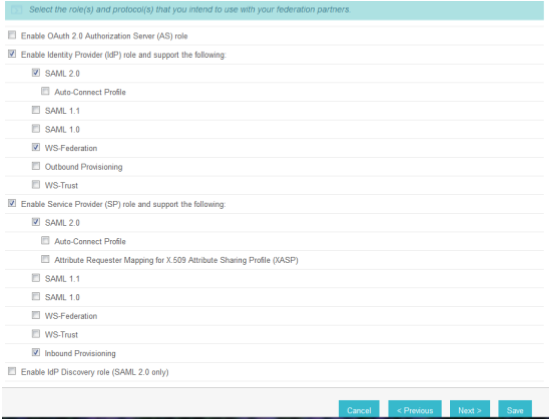The height and width of the screenshot is (419, 550).
Task: Click the info icon in the teal banner
Action: (16, 10)
